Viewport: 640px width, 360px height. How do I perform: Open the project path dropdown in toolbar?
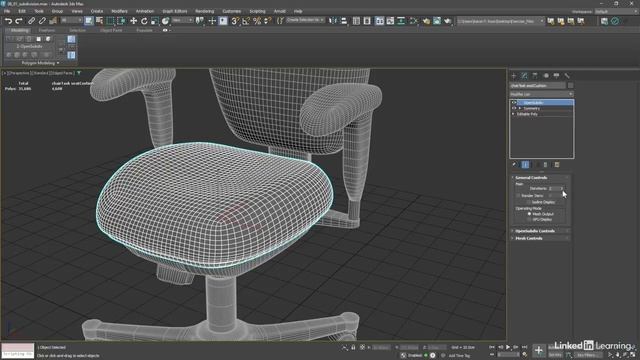tap(501, 21)
